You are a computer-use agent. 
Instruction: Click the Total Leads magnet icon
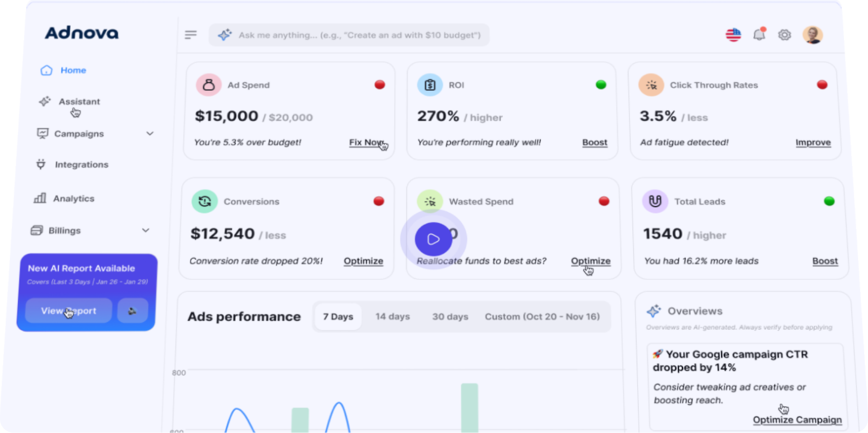[655, 201]
